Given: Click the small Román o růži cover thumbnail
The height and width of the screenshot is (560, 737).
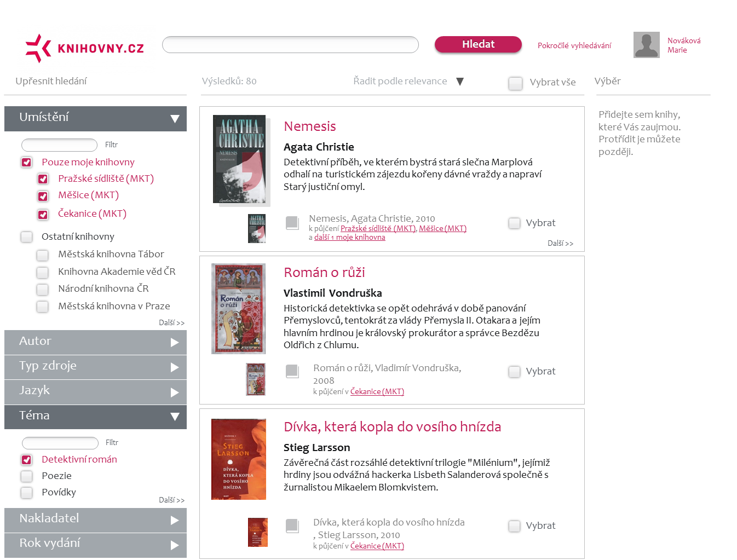Looking at the screenshot, I should tap(256, 379).
